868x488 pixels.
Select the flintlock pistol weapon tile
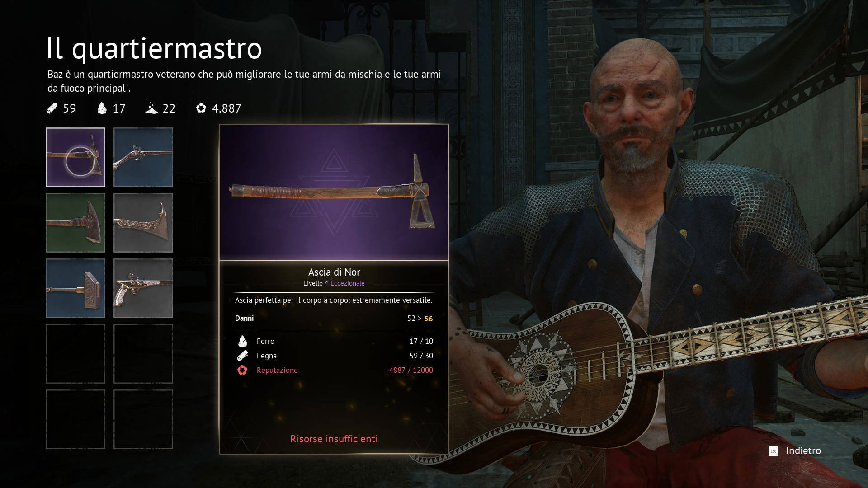[143, 288]
